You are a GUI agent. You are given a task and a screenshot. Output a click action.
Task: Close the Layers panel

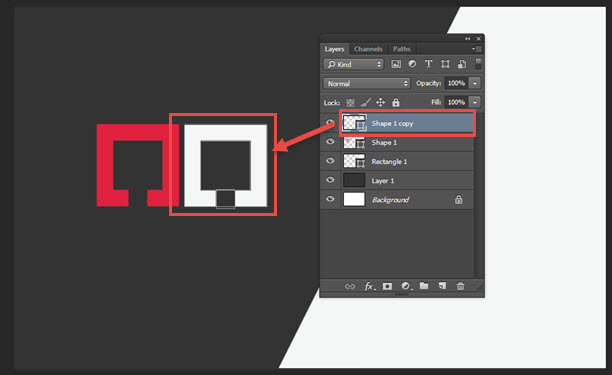[x=479, y=39]
